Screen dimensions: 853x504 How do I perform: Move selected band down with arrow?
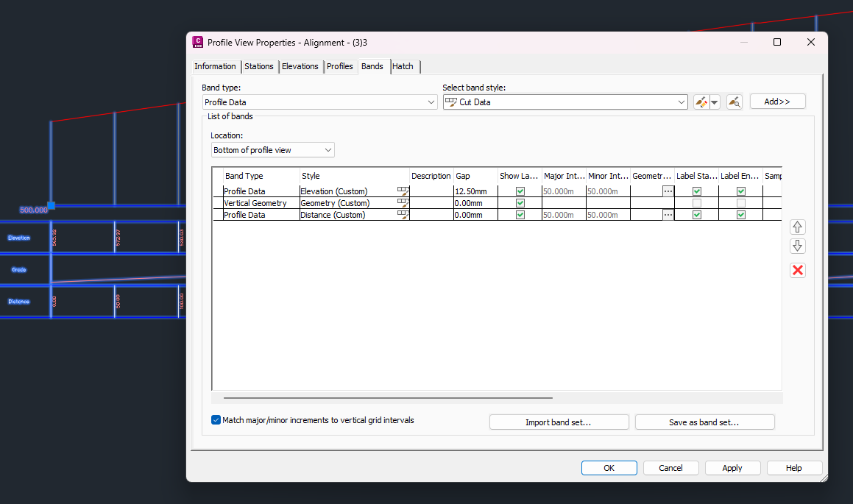pyautogui.click(x=798, y=246)
